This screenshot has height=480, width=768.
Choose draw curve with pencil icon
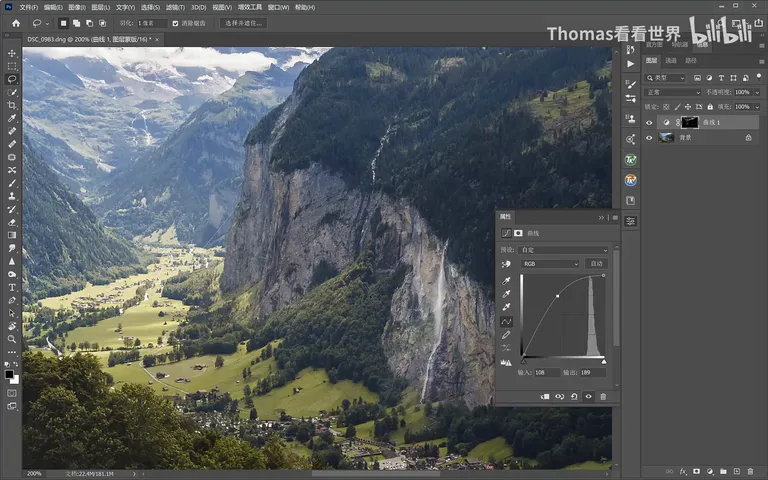pyautogui.click(x=506, y=335)
